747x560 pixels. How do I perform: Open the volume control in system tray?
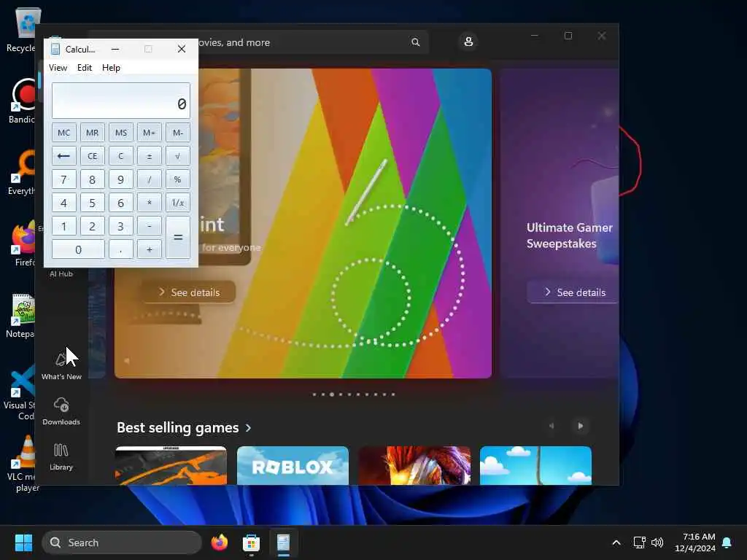click(x=657, y=542)
